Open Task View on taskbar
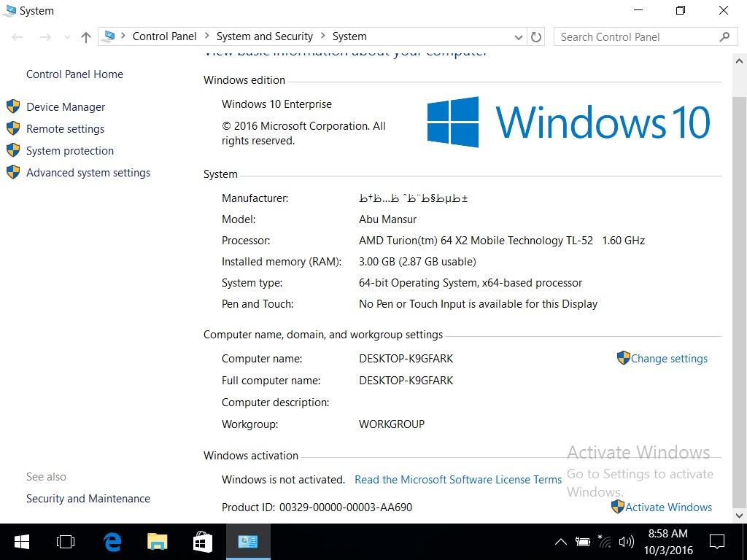Screen dimensions: 747x560 [x=66, y=542]
